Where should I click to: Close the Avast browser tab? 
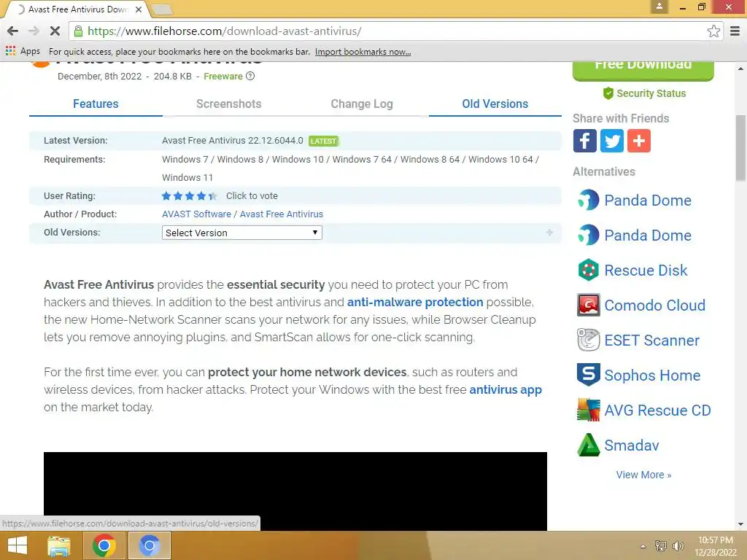tap(138, 9)
